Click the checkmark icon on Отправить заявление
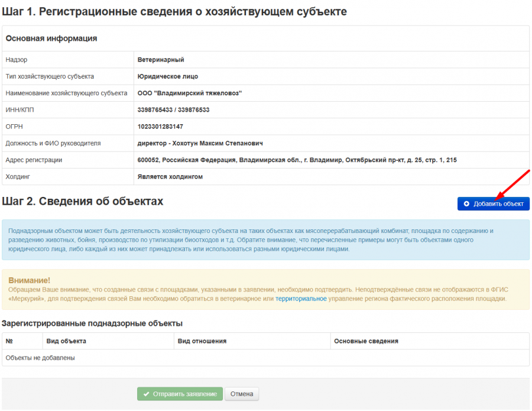 click(x=146, y=394)
